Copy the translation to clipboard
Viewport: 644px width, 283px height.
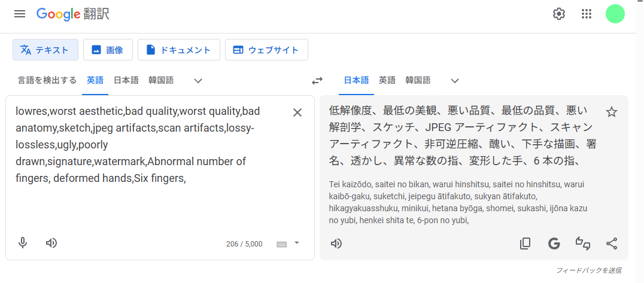(x=525, y=244)
